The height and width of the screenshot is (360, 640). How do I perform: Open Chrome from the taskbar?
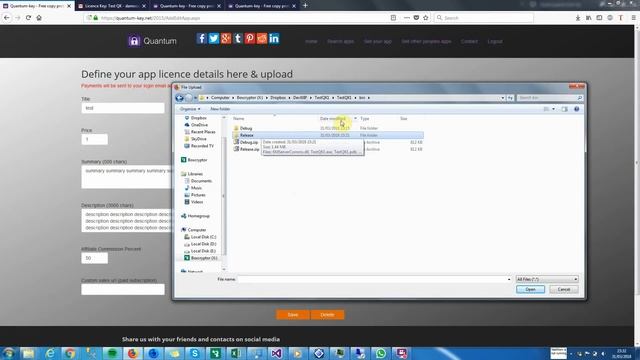click(x=70, y=353)
